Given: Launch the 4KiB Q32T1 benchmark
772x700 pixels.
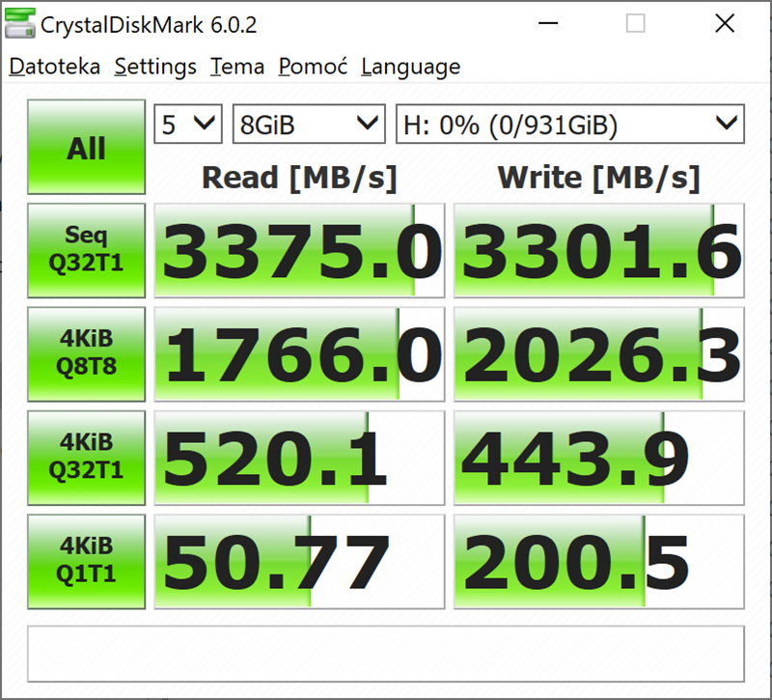Looking at the screenshot, I should (87, 457).
